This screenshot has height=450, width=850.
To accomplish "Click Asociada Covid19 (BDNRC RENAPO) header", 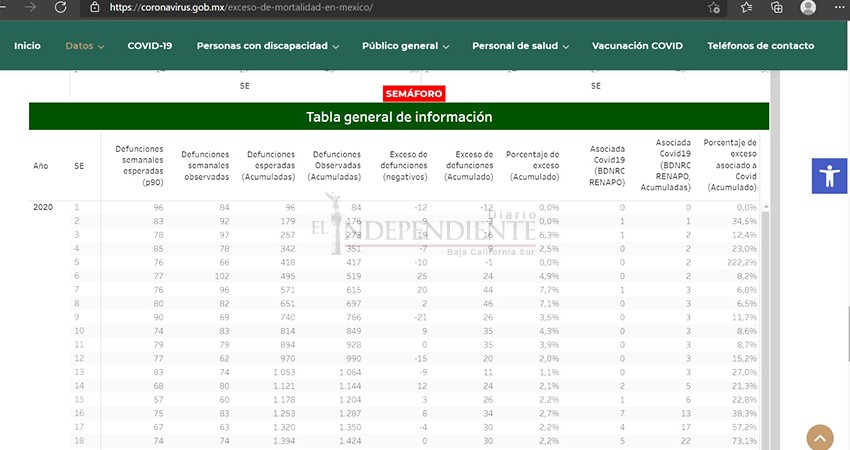I will pos(607,165).
